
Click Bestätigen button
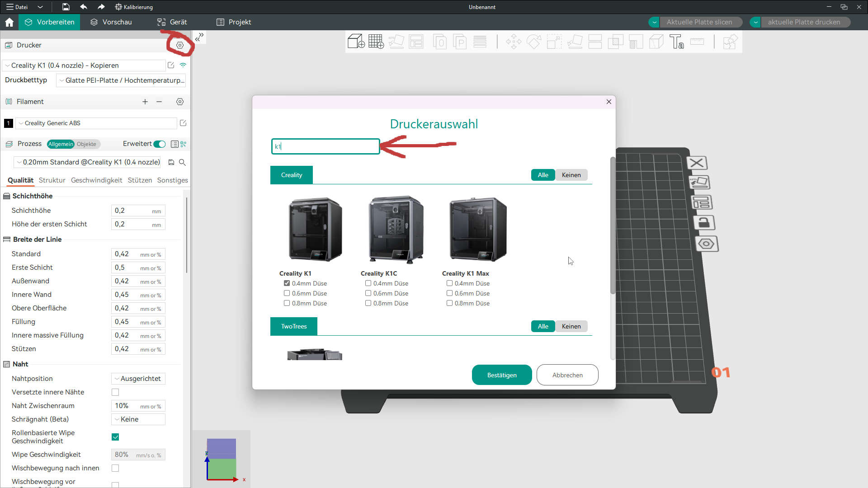[x=502, y=375]
